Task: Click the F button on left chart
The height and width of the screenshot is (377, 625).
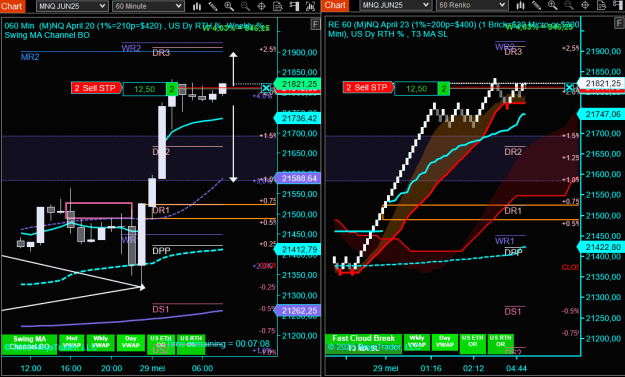Action: pos(315,25)
